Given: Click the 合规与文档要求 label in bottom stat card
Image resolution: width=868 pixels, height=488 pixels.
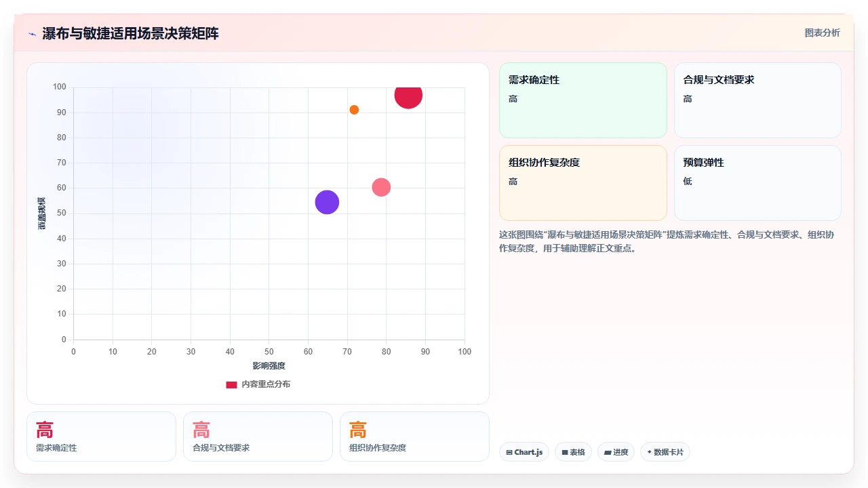Looking at the screenshot, I should click(221, 448).
